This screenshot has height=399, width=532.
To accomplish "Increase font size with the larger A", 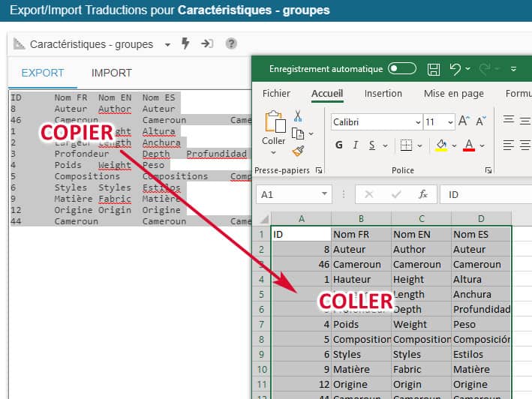I will pos(463,121).
